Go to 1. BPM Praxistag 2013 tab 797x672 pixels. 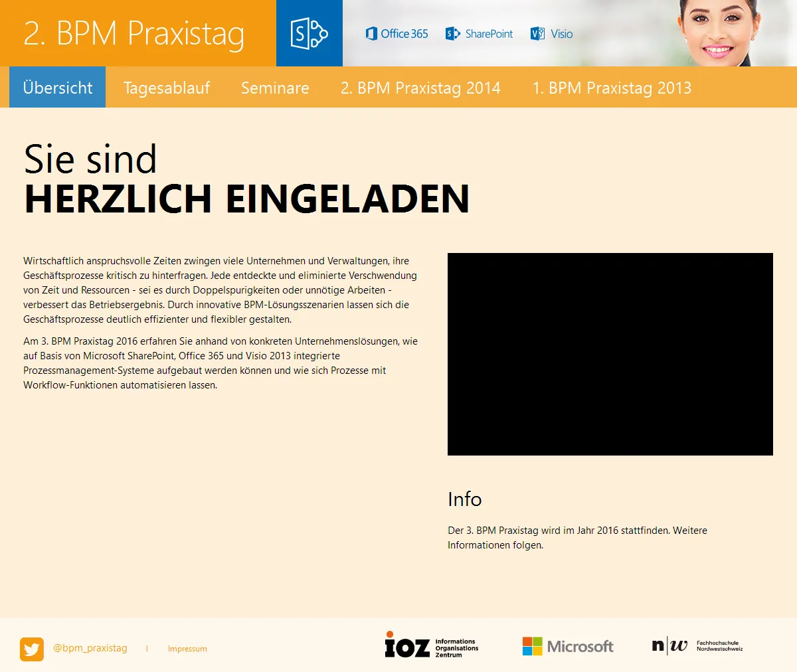click(x=612, y=88)
